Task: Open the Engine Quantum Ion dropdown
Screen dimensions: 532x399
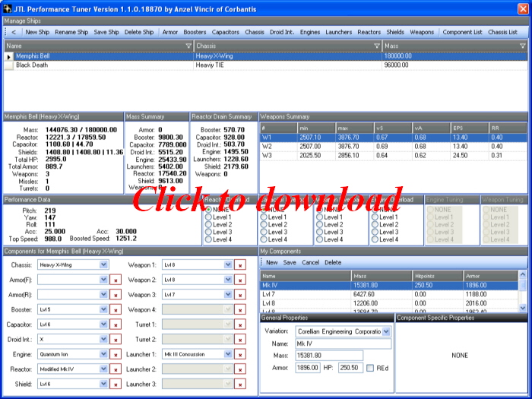Action: click(103, 354)
